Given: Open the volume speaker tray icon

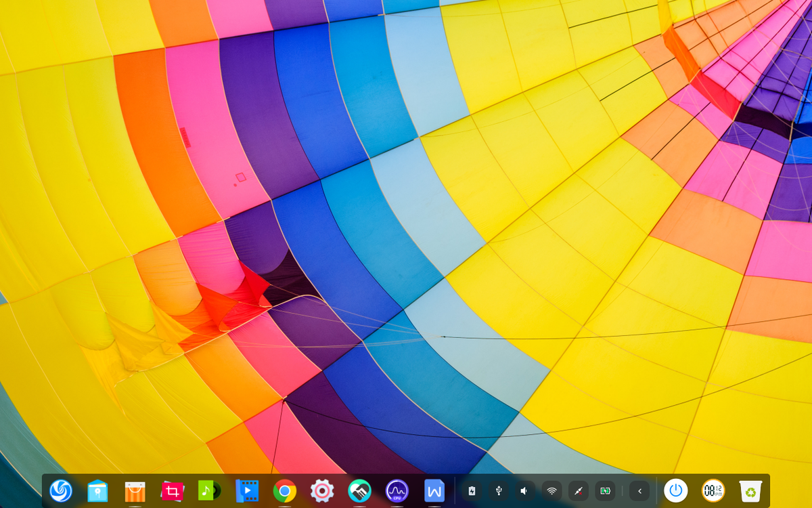Looking at the screenshot, I should (x=525, y=490).
